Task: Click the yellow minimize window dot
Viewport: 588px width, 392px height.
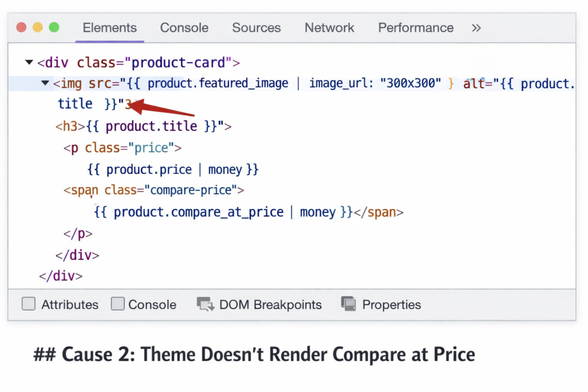Action: pyautogui.click(x=38, y=28)
